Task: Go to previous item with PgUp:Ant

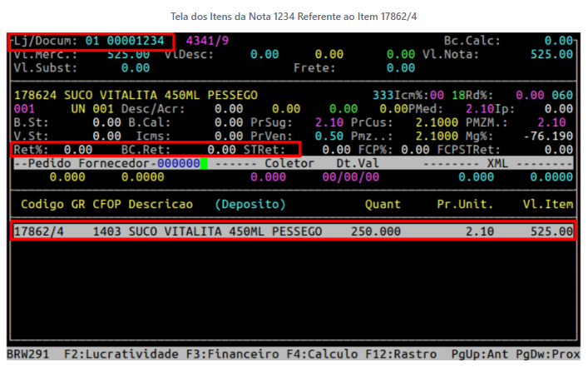Action: tap(484, 355)
